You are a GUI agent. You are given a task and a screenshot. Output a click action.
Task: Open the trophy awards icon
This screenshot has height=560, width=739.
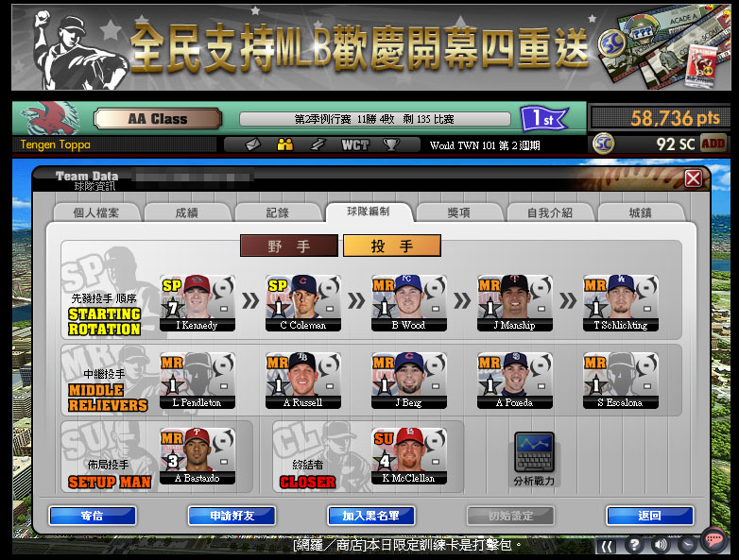(391, 144)
